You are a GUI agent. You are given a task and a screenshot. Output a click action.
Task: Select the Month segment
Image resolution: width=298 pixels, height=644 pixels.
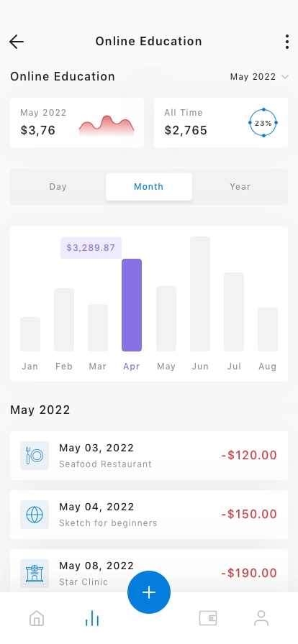[149, 187]
